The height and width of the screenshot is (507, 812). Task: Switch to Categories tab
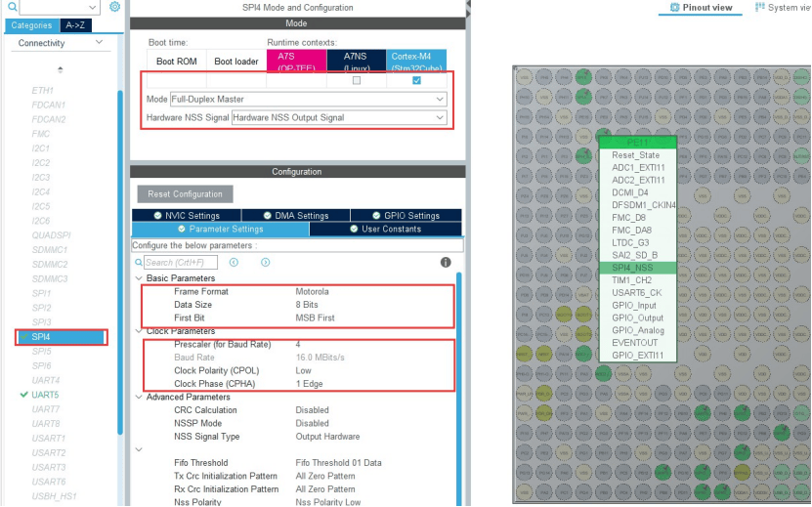(x=31, y=25)
